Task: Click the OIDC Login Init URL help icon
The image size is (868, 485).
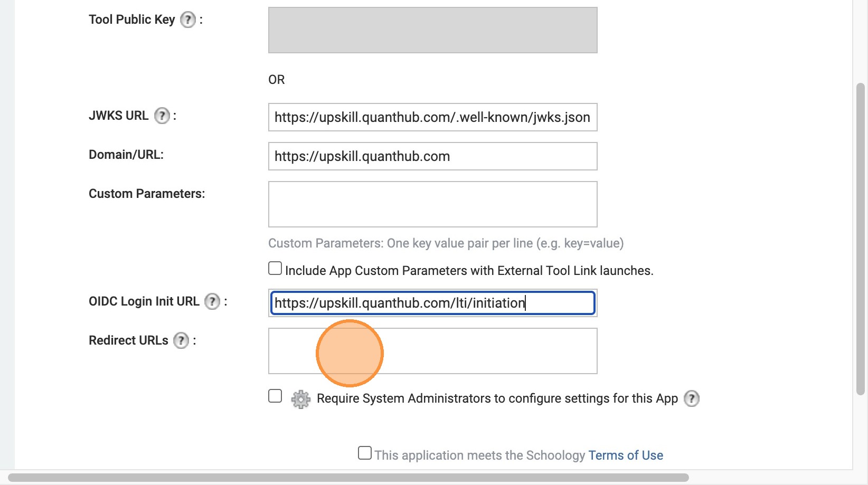Action: [x=212, y=301]
